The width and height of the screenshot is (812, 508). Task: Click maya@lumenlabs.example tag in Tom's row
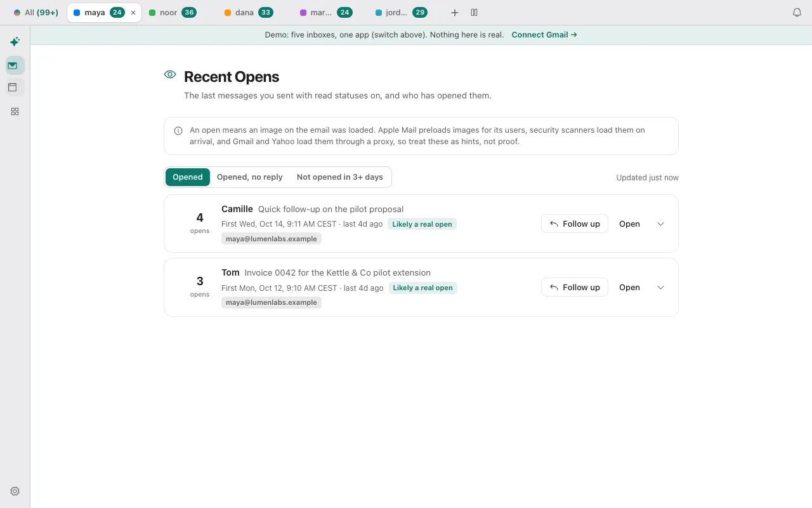click(x=272, y=302)
